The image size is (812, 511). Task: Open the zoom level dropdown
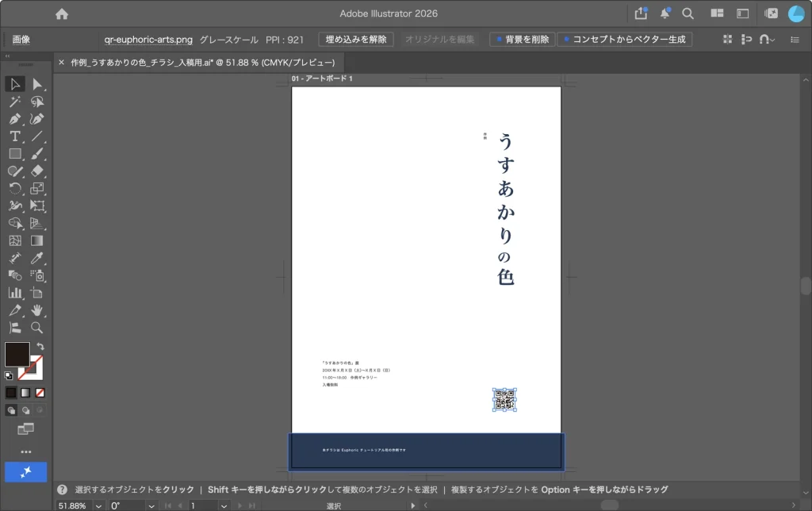pyautogui.click(x=98, y=505)
